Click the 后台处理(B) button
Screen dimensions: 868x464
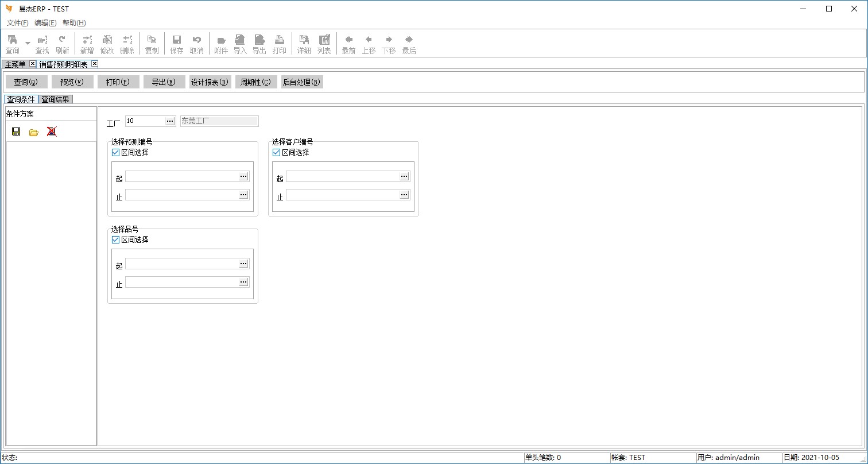coord(301,82)
